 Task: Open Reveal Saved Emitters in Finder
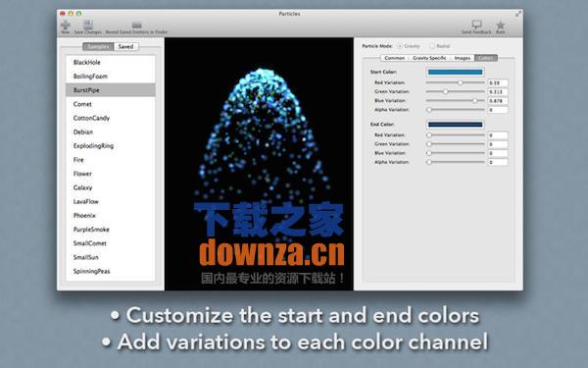coord(136,26)
